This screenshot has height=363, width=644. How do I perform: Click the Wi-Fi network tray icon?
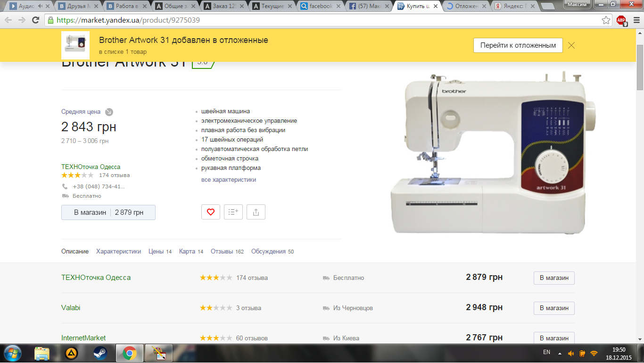tap(594, 353)
